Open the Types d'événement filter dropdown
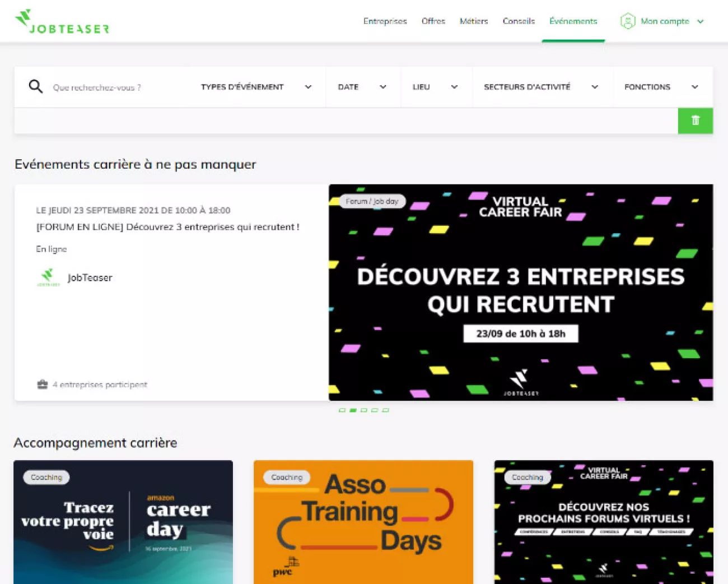728x584 pixels. (x=256, y=87)
